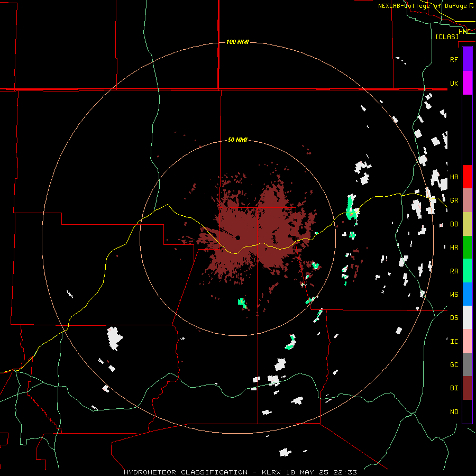Click the RF legend label
The width and height of the screenshot is (476, 476).
(454, 59)
